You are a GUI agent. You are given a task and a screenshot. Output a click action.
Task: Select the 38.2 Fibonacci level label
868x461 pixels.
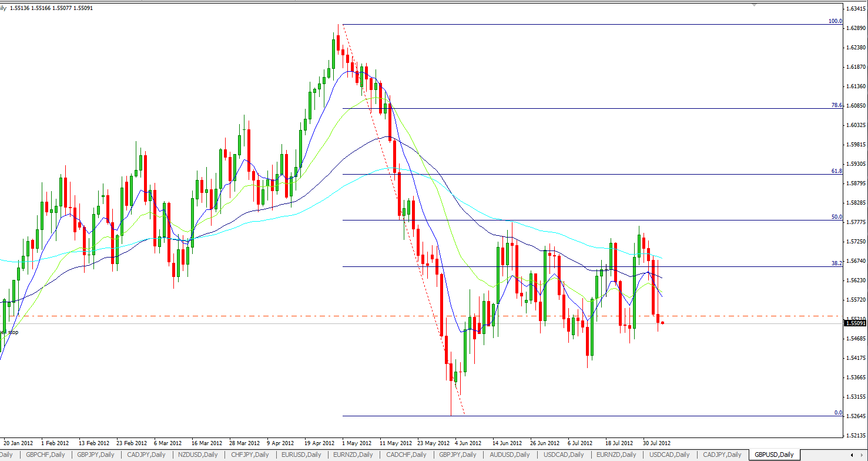tap(836, 263)
